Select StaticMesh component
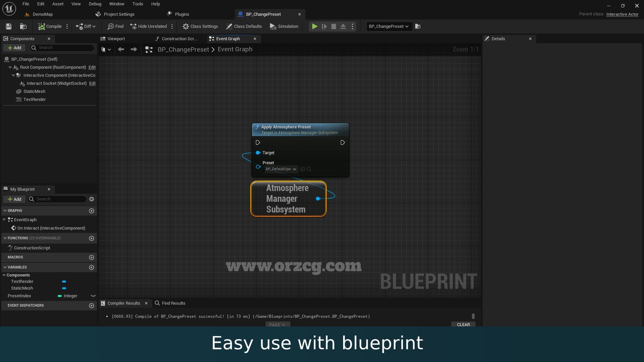Image resolution: width=644 pixels, height=362 pixels. coord(34,92)
